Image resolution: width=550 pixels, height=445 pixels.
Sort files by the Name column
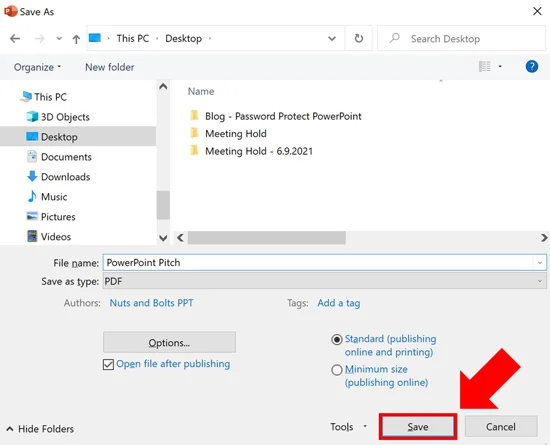click(201, 91)
